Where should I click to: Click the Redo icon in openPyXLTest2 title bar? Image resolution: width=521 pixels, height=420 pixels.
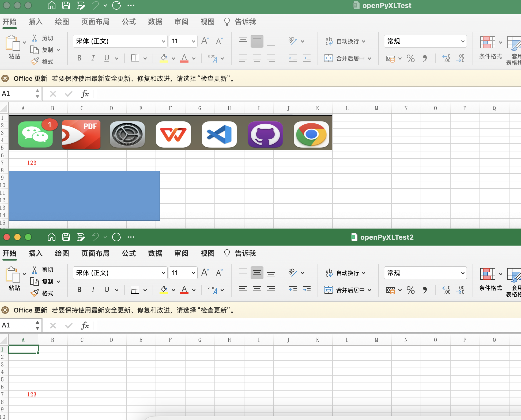pos(116,237)
